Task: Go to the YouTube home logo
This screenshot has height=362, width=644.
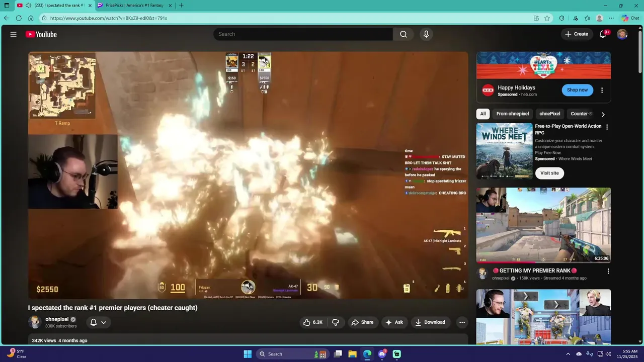Action: pos(41,34)
